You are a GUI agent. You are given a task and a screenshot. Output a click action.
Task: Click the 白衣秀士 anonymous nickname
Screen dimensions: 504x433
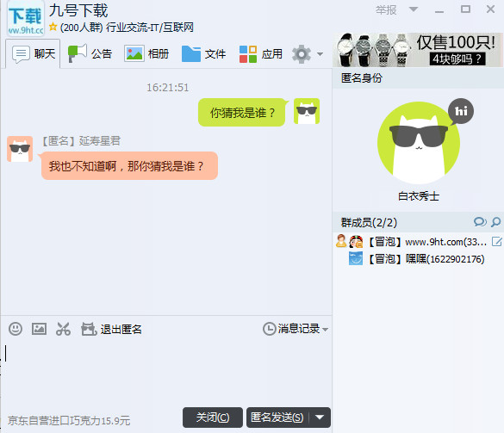tap(419, 196)
